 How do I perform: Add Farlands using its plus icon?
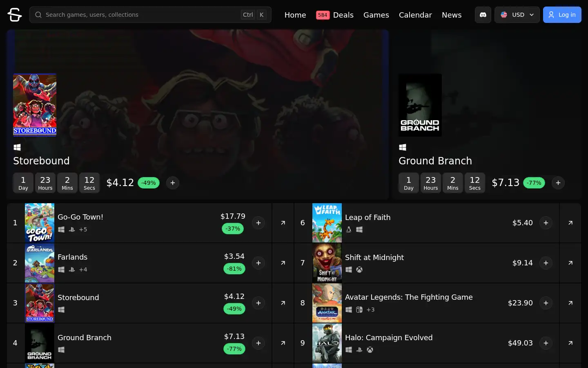coord(258,263)
